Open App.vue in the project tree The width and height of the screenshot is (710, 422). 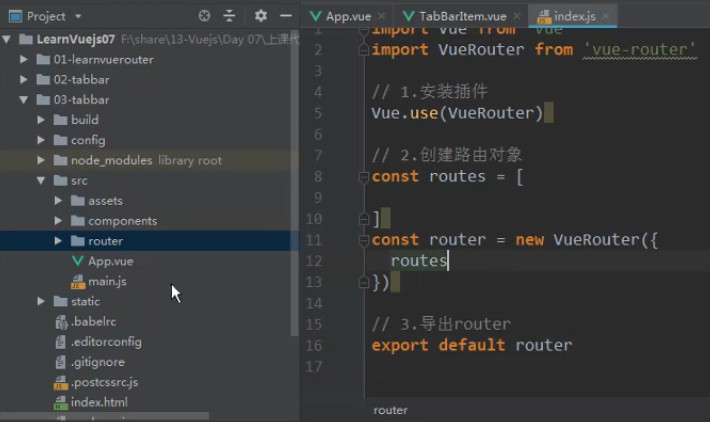110,261
